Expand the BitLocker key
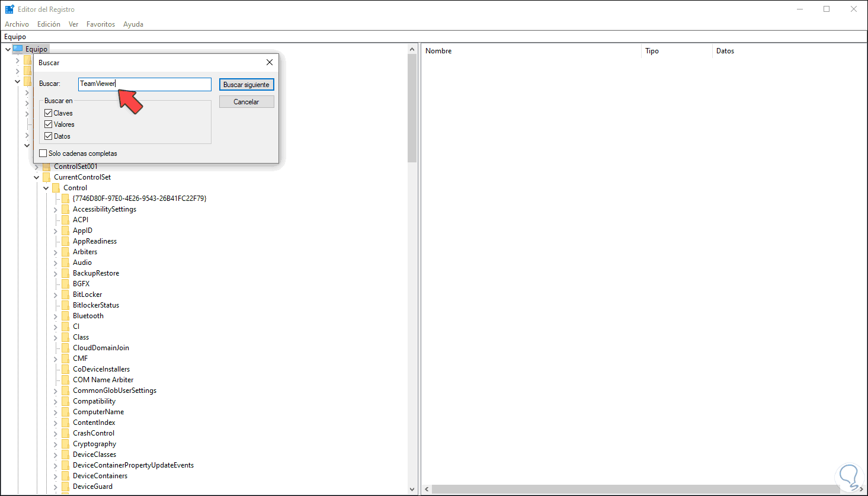The width and height of the screenshot is (868, 496). [x=56, y=295]
